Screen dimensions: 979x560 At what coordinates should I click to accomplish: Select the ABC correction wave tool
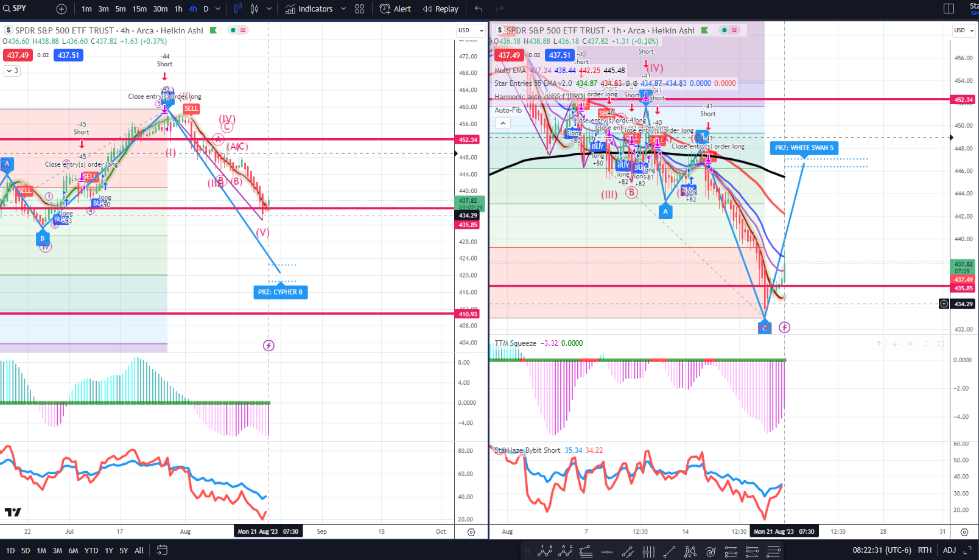pos(566,551)
